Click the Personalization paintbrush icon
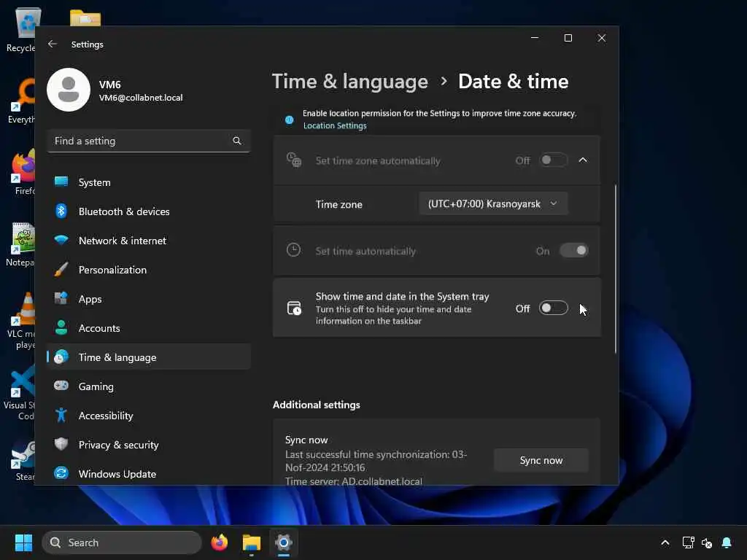Screen dimensions: 747x560 pyautogui.click(x=61, y=270)
